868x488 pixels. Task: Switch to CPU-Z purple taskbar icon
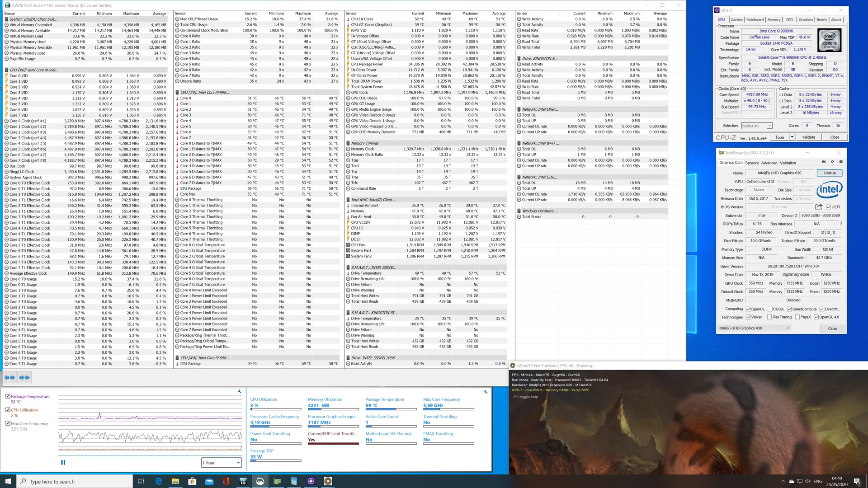click(x=311, y=481)
